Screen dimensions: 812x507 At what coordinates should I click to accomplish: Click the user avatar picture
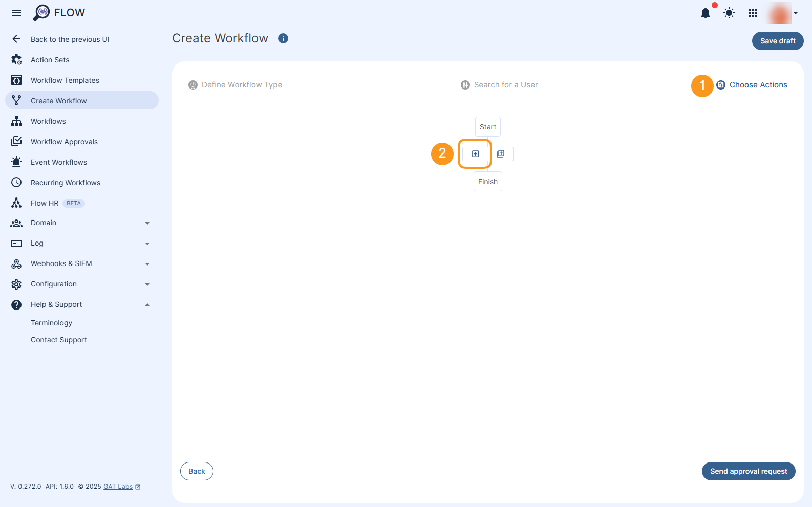(779, 13)
